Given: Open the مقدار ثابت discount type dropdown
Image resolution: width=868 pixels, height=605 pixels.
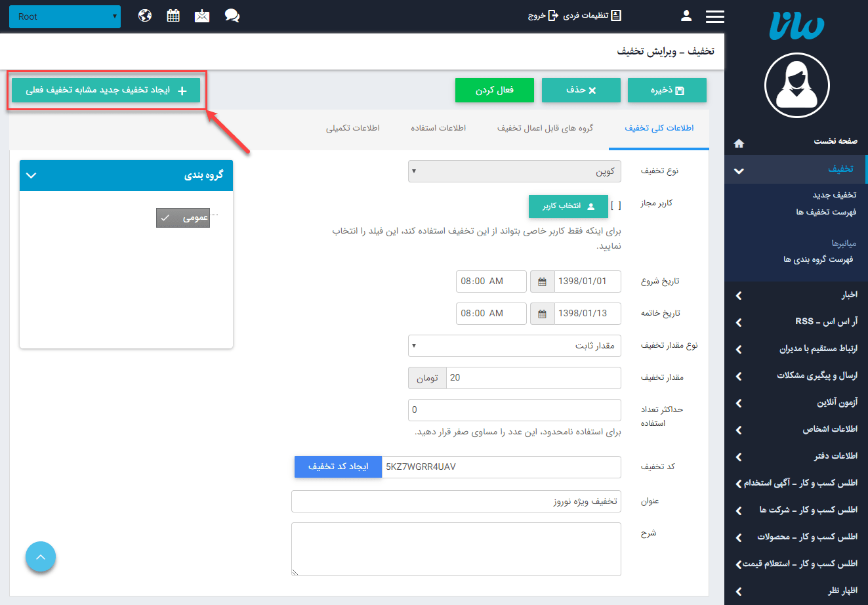Looking at the screenshot, I should point(514,345).
